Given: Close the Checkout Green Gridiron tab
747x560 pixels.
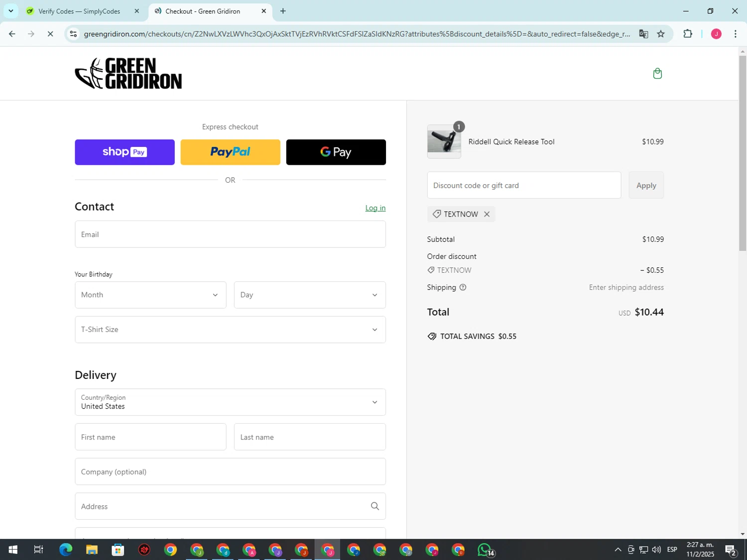Looking at the screenshot, I should pos(264,11).
